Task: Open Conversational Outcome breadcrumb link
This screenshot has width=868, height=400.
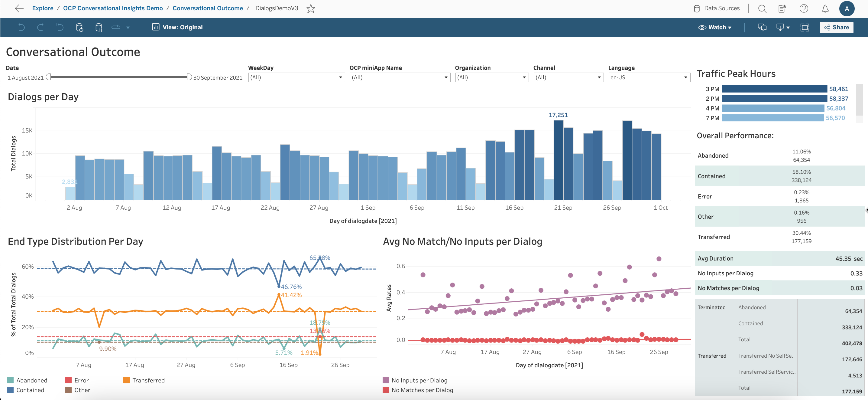Action: pos(208,8)
